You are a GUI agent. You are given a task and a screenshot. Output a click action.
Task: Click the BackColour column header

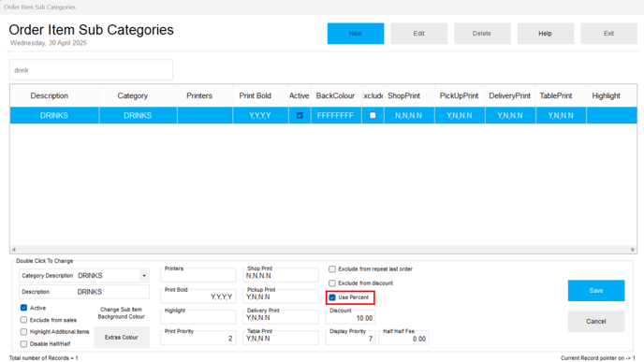point(336,95)
